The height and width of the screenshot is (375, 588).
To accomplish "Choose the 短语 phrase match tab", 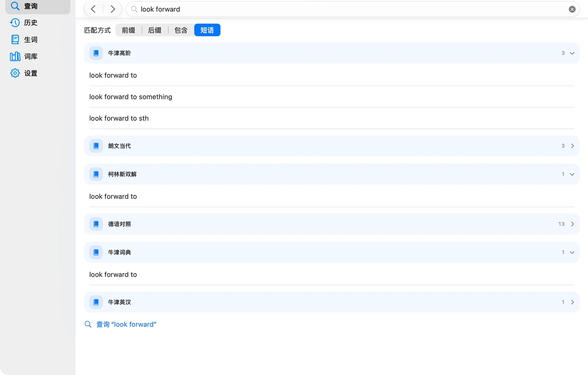I will pos(207,30).
